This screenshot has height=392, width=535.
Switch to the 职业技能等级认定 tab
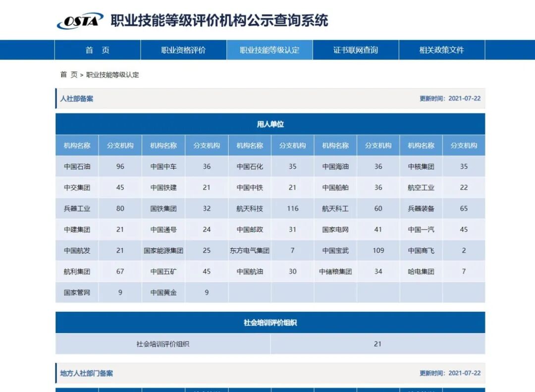tap(270, 50)
